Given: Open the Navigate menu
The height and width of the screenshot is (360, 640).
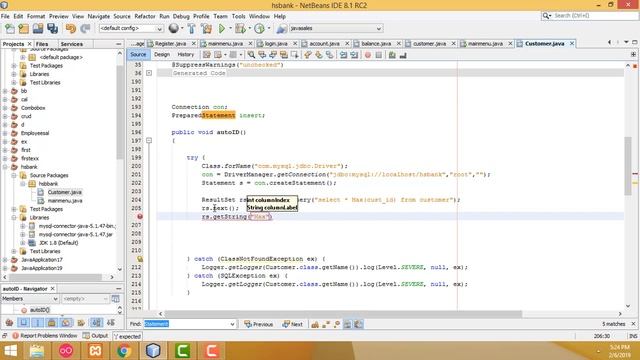Looking at the screenshot, I should tap(98, 16).
